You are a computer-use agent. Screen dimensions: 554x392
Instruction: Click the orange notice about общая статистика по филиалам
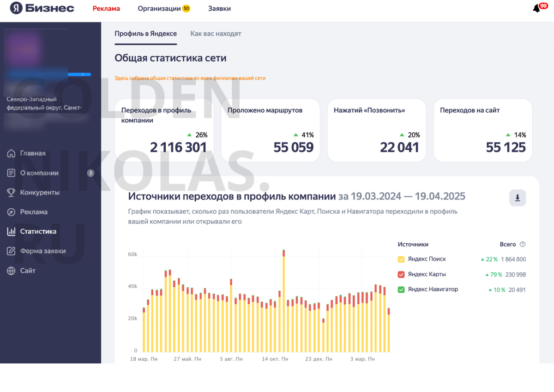pos(190,78)
